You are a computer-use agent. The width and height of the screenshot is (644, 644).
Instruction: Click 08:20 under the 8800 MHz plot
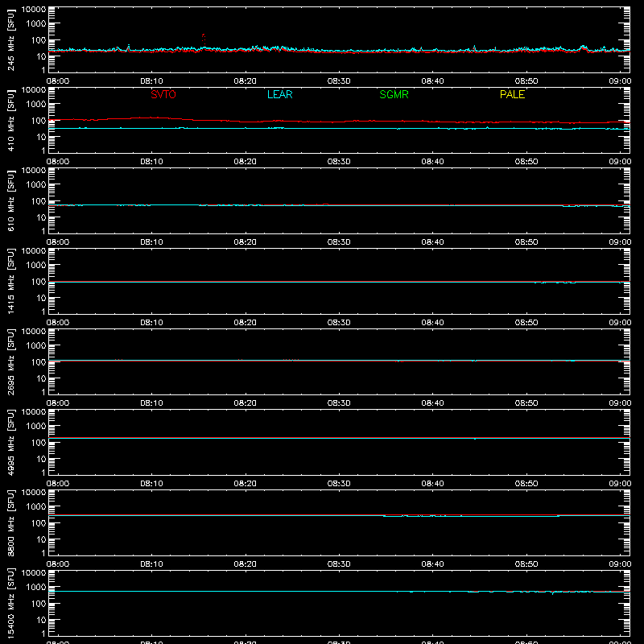[246, 564]
